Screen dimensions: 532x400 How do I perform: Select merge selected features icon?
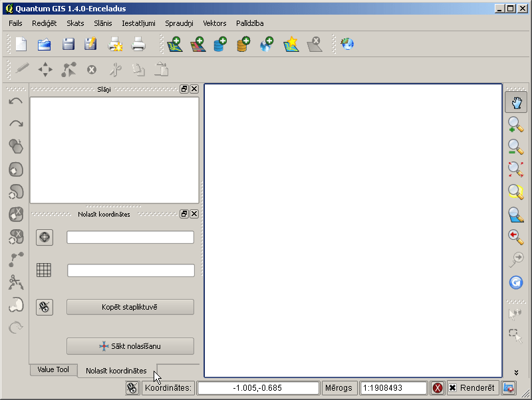[x=16, y=304]
